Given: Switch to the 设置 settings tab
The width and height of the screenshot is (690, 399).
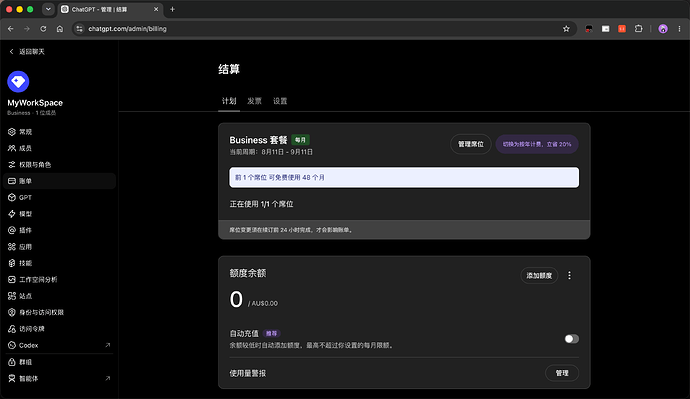Looking at the screenshot, I should (x=280, y=101).
